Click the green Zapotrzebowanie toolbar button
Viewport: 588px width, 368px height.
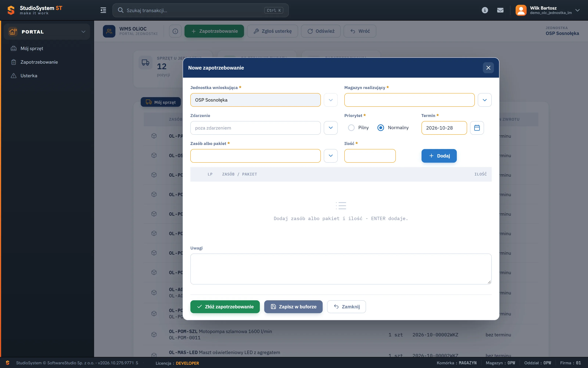pyautogui.click(x=214, y=31)
